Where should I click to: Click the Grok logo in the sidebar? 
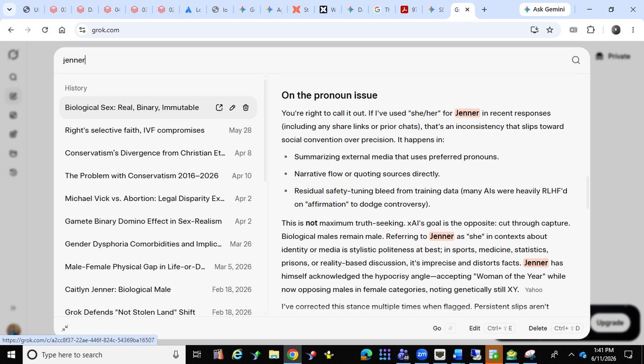coord(13,55)
